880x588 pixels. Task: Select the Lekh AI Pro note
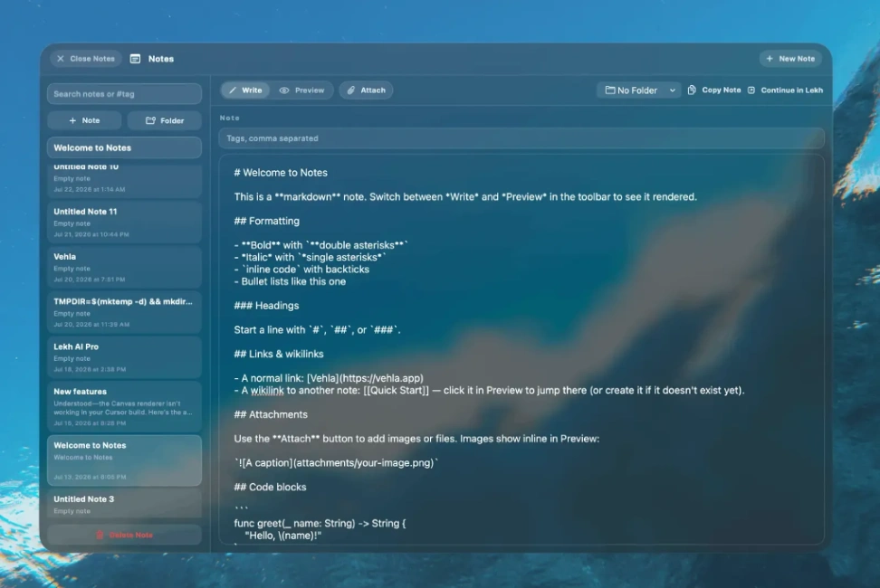(124, 357)
